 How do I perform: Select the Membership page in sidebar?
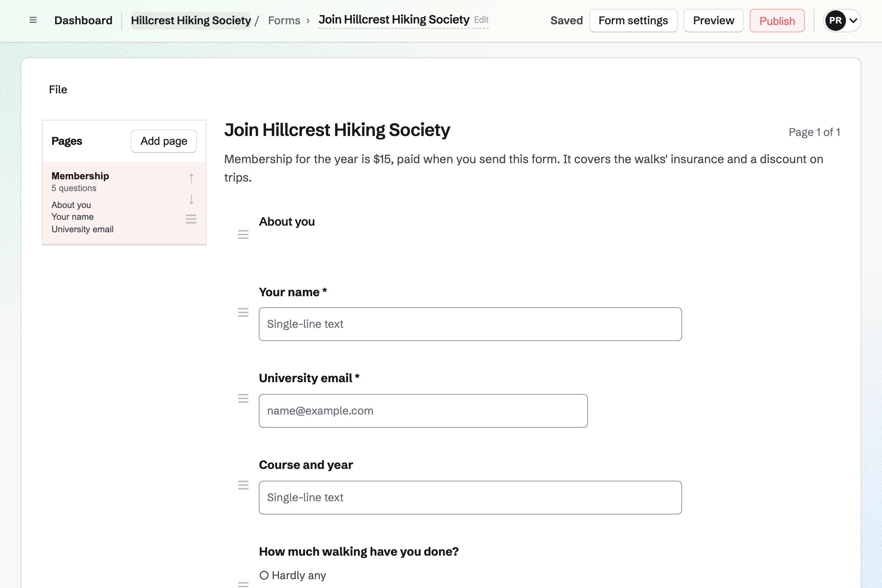coord(124,203)
